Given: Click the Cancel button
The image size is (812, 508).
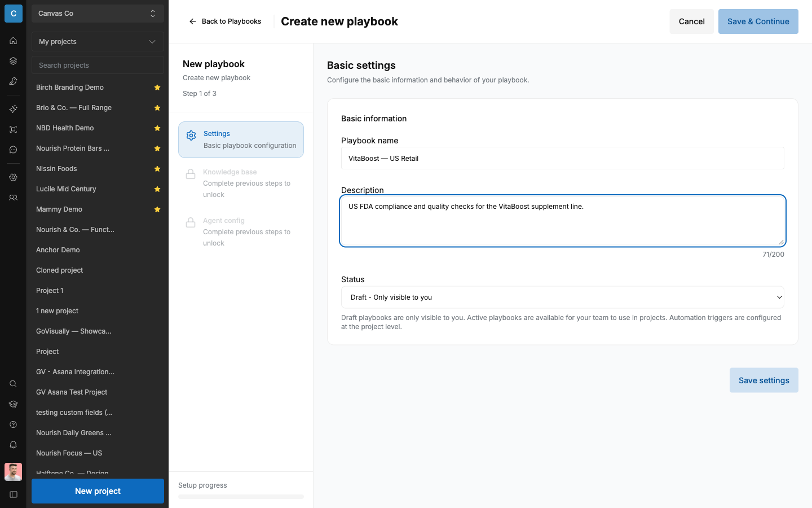Looking at the screenshot, I should (691, 21).
